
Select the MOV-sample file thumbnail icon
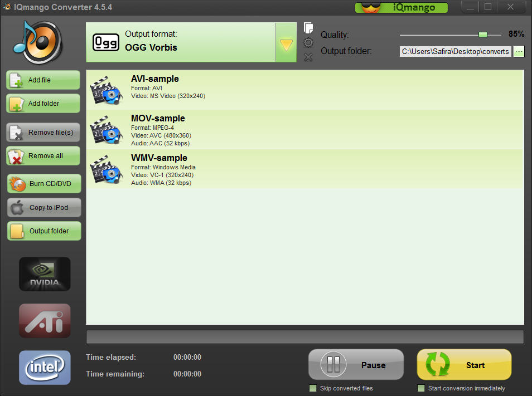pyautogui.click(x=106, y=130)
